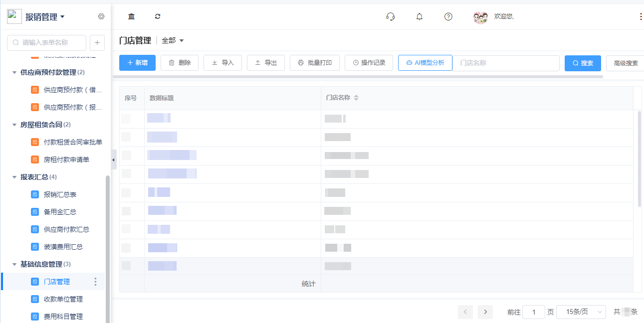644x323 pixels.
Task: Collapse the 房屋租赁合同 group
Action: tap(14, 125)
